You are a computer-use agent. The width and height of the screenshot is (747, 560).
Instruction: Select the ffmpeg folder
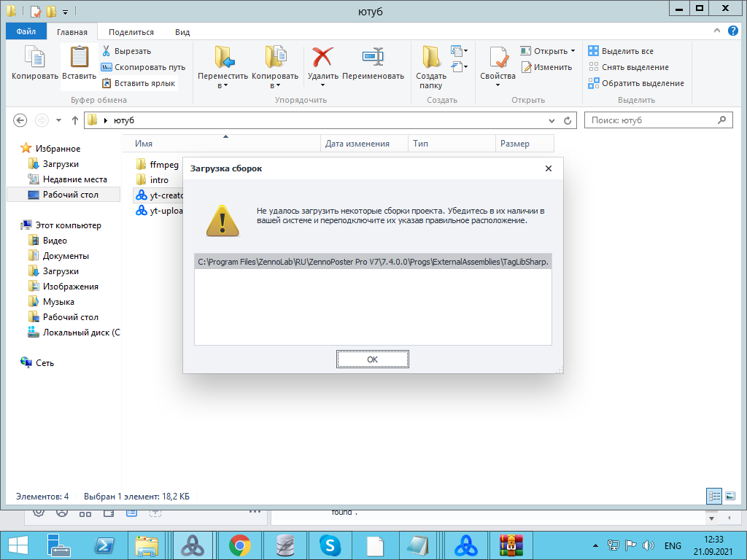[158, 165]
